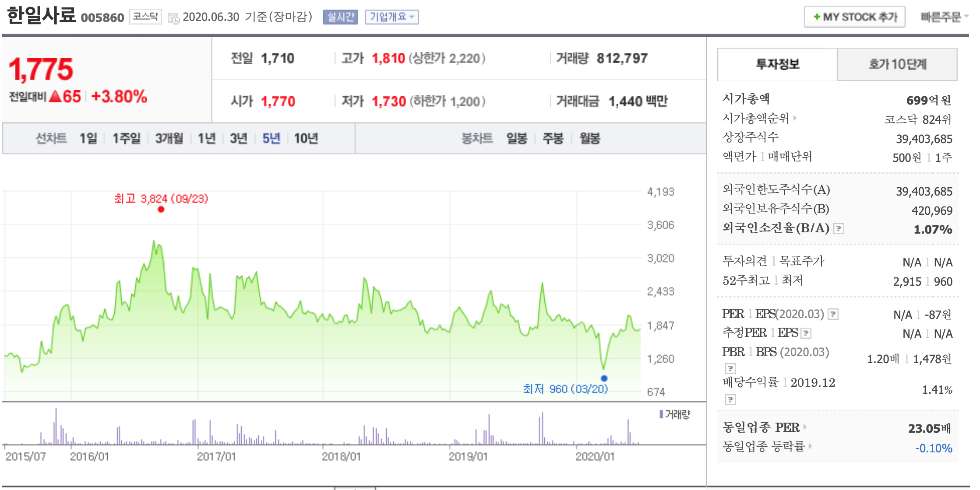Viewport: 980px width, 490px height.
Task: Open the 동일업종 등락률 link
Action: [764, 446]
